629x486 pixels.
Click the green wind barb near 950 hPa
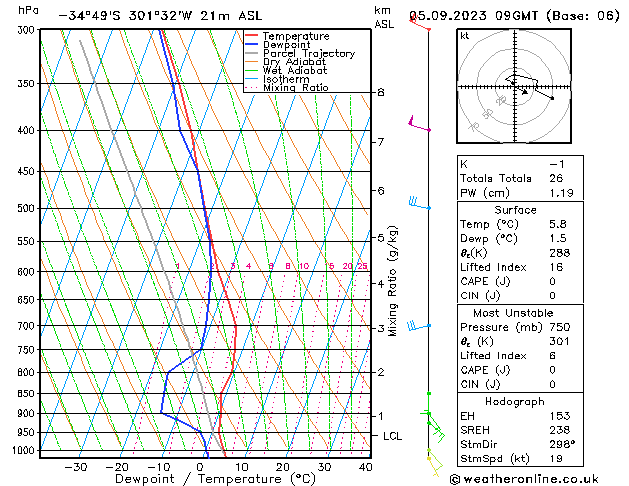(436, 431)
